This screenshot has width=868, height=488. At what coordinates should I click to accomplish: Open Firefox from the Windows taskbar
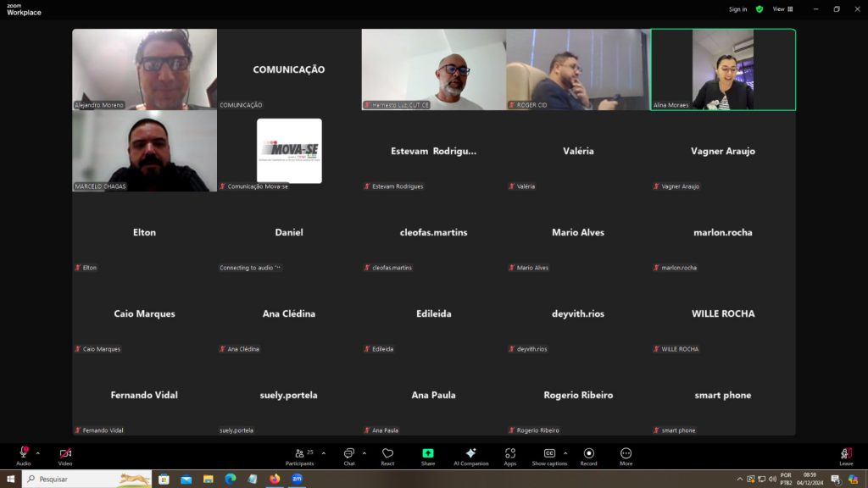275,479
